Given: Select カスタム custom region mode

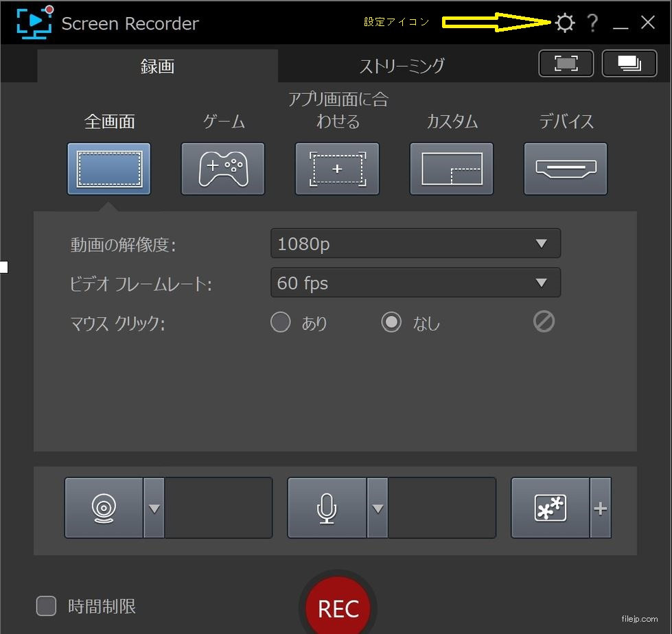Looking at the screenshot, I should pyautogui.click(x=452, y=169).
